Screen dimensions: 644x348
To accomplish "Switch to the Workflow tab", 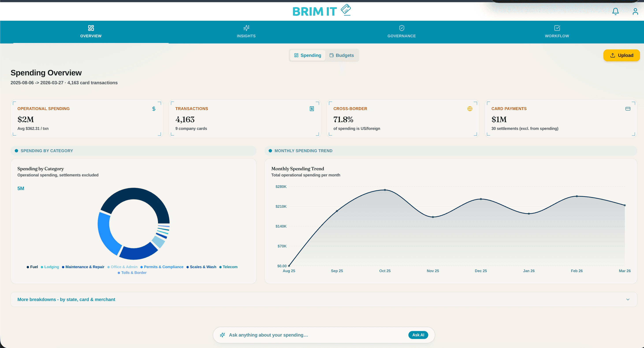I will [x=557, y=32].
